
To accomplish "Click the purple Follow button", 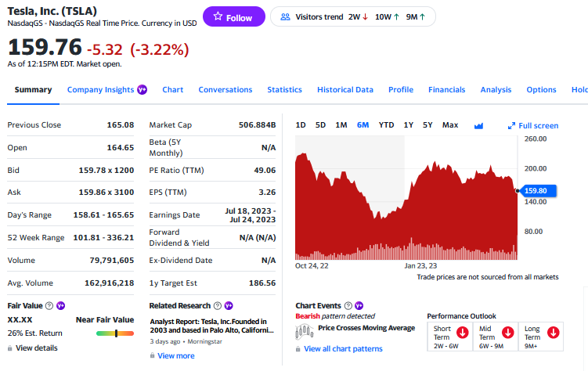I will pyautogui.click(x=233, y=17).
